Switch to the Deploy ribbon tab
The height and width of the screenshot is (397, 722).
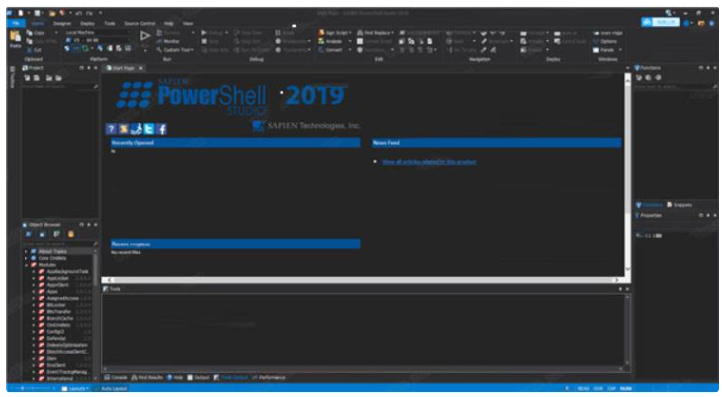coord(87,23)
